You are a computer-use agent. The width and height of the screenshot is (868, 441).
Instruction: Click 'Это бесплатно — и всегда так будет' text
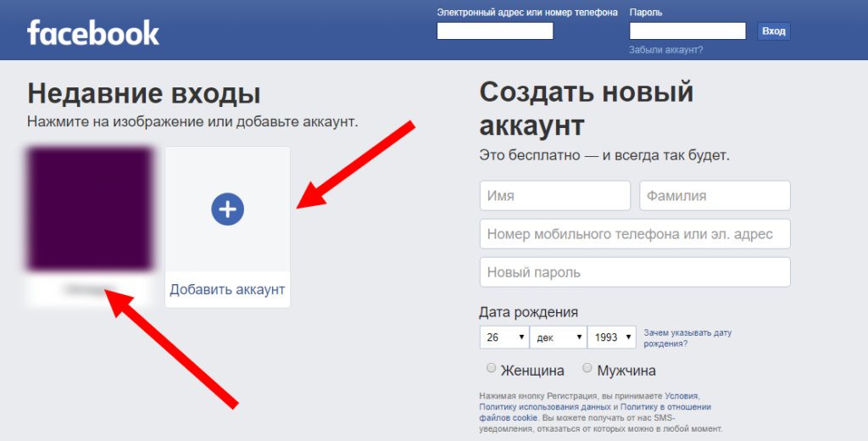coord(604,155)
